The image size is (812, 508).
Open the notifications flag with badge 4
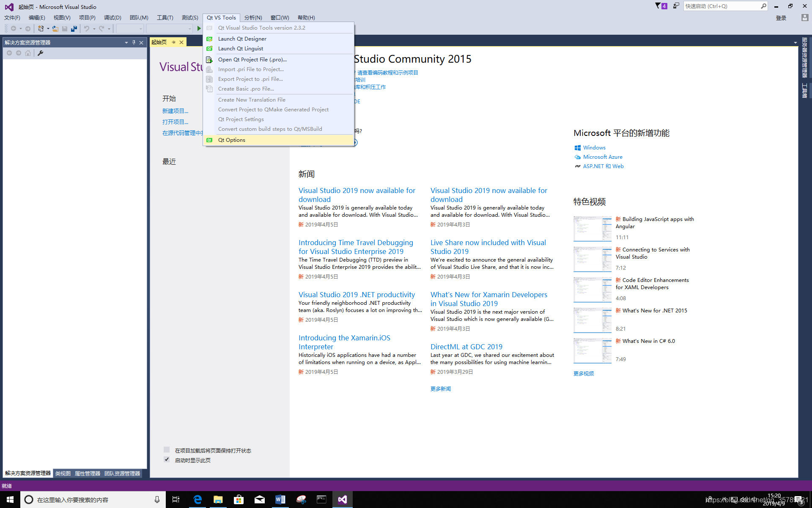[661, 6]
